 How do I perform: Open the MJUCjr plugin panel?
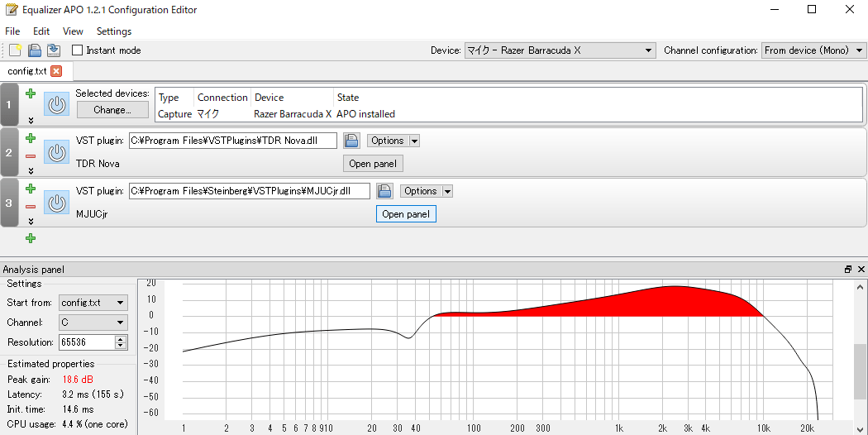tap(407, 214)
